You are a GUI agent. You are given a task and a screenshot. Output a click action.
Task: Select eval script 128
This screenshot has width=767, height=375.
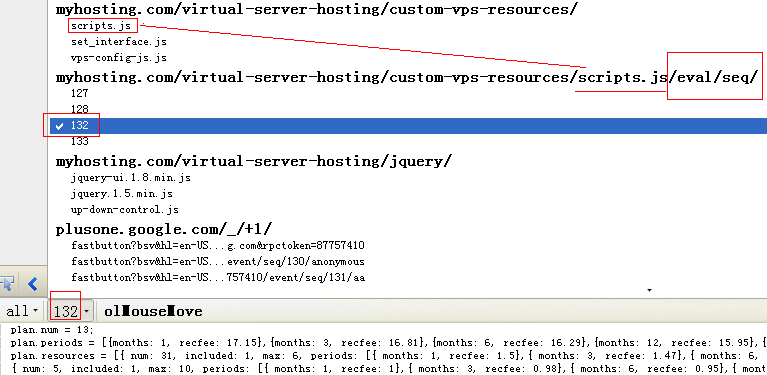click(x=80, y=109)
